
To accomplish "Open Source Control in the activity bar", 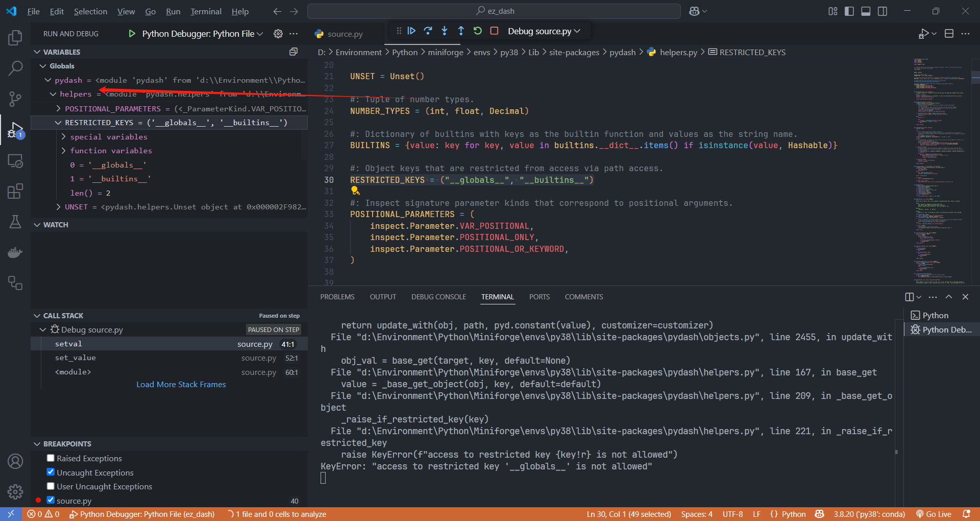I will [15, 99].
